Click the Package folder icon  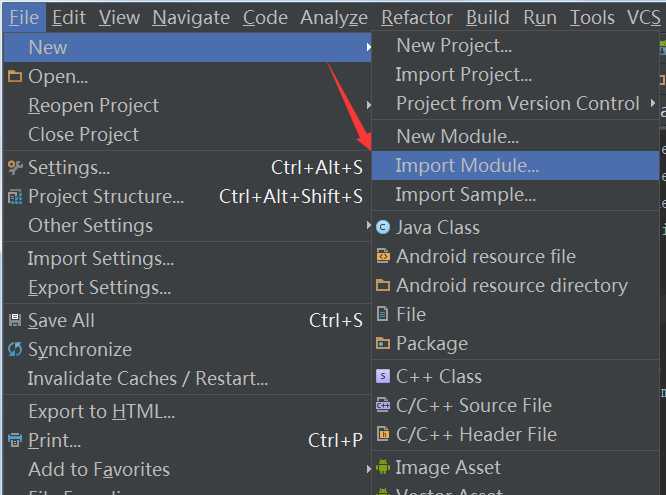coord(382,343)
